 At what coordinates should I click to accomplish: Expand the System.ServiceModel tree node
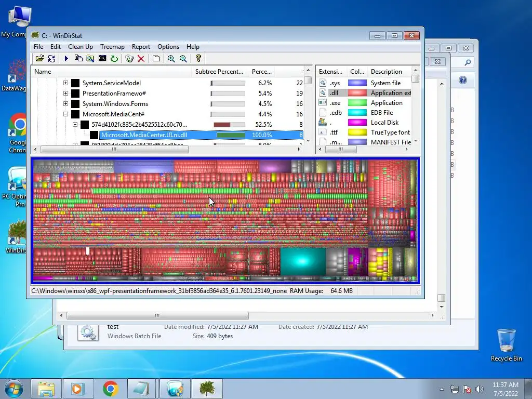click(x=66, y=83)
